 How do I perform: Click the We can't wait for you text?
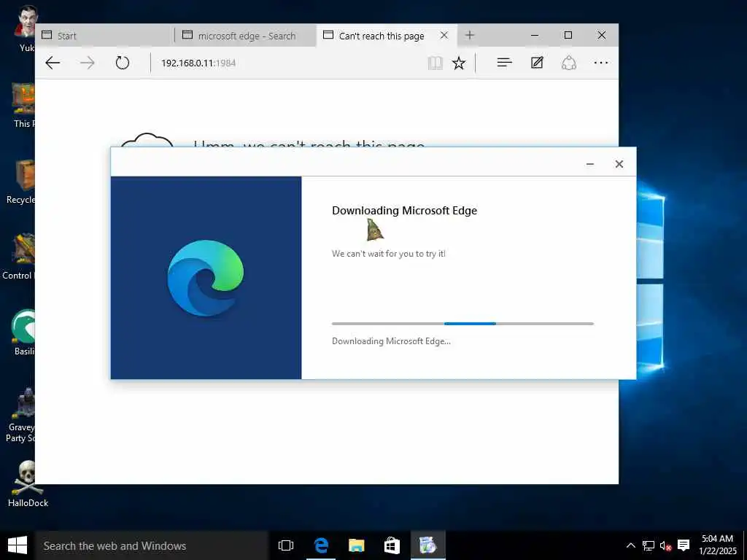tap(389, 254)
